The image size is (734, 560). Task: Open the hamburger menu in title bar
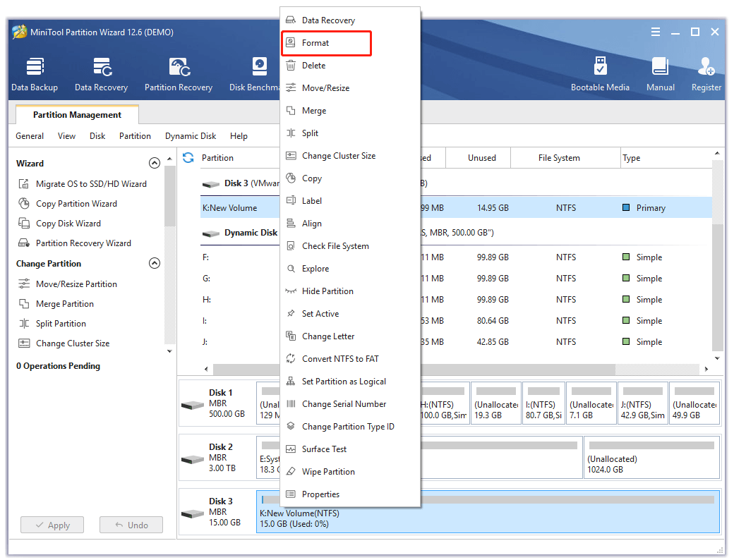(656, 32)
